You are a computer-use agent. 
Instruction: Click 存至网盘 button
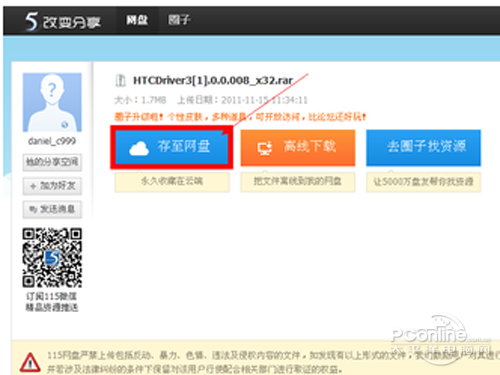pos(172,147)
